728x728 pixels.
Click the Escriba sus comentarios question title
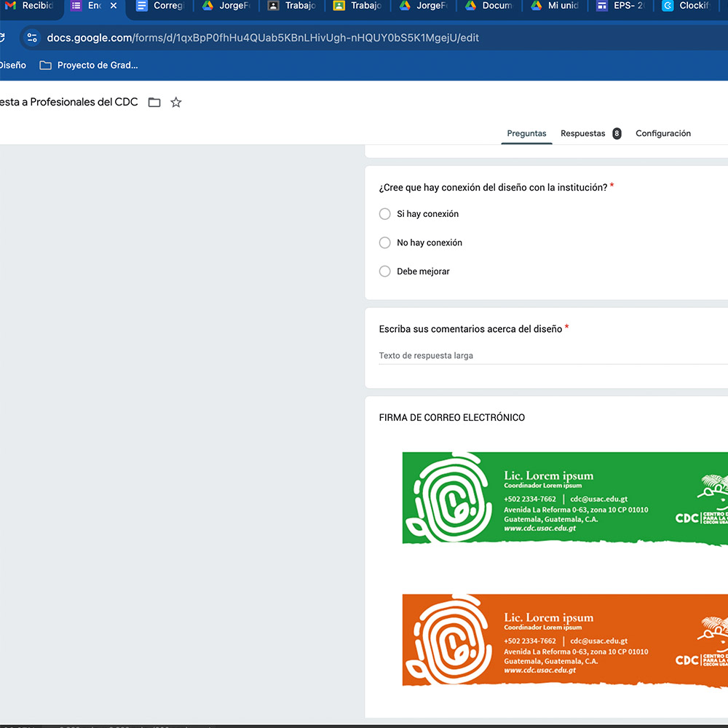(x=470, y=329)
